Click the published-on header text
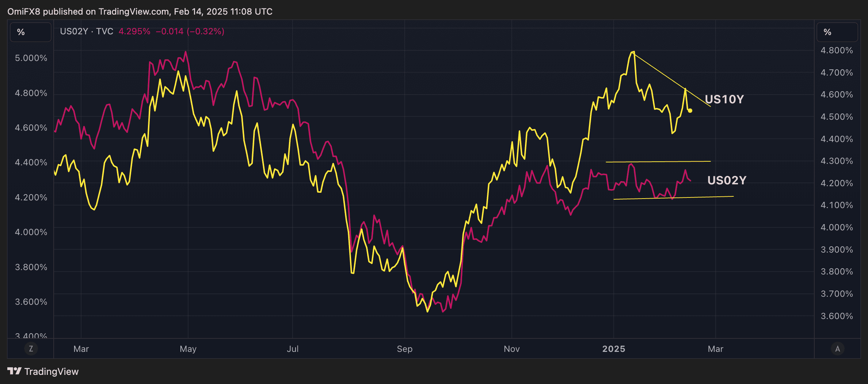The image size is (868, 384). click(140, 12)
